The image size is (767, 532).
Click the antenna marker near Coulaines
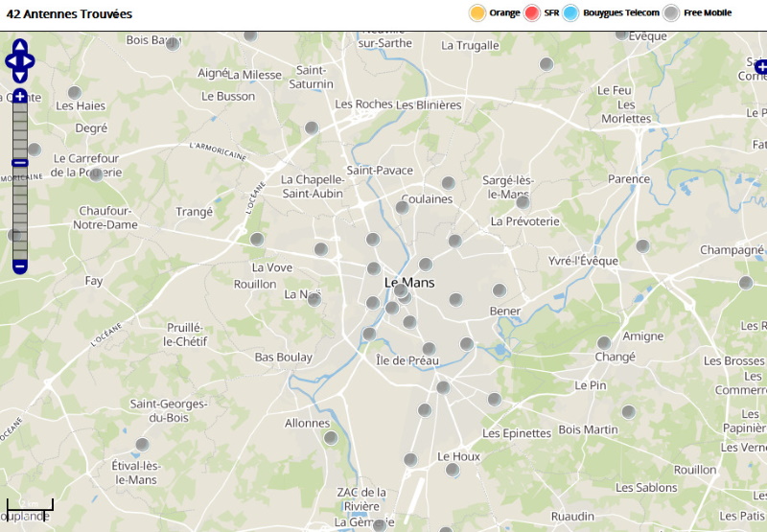click(402, 207)
